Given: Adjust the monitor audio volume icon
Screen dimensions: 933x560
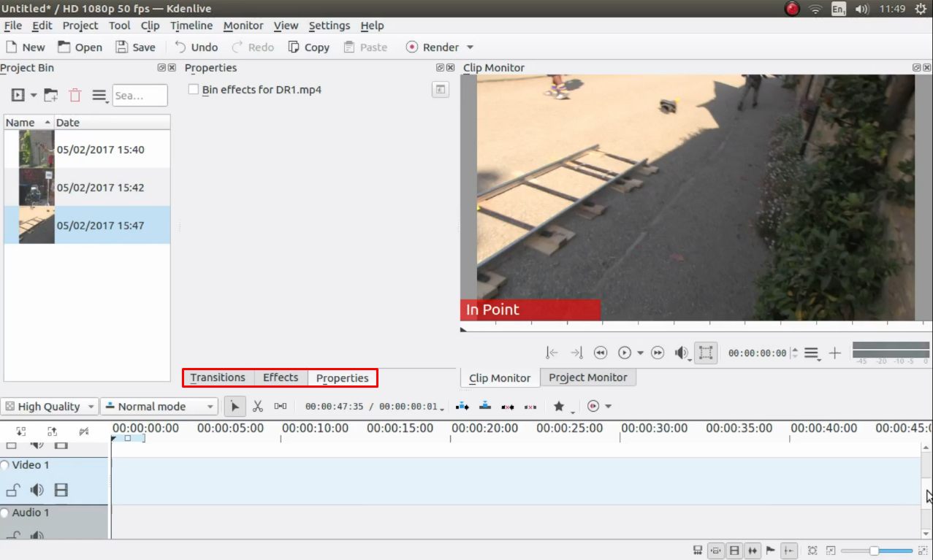Looking at the screenshot, I should [679, 351].
